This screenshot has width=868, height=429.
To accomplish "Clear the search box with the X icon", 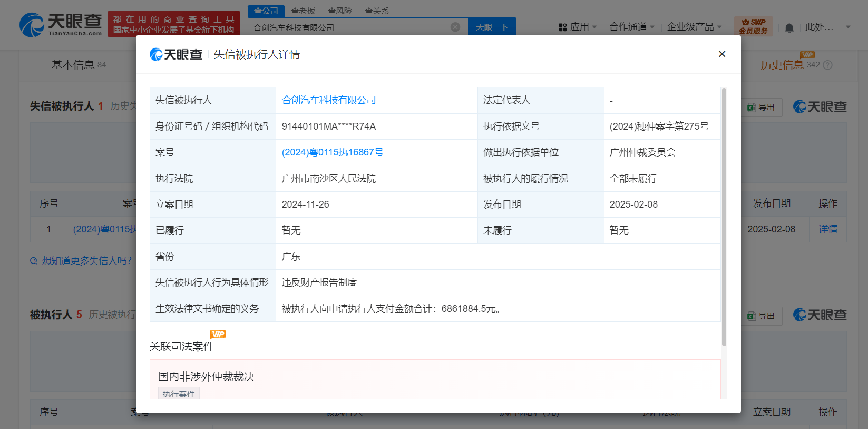I will pyautogui.click(x=455, y=27).
